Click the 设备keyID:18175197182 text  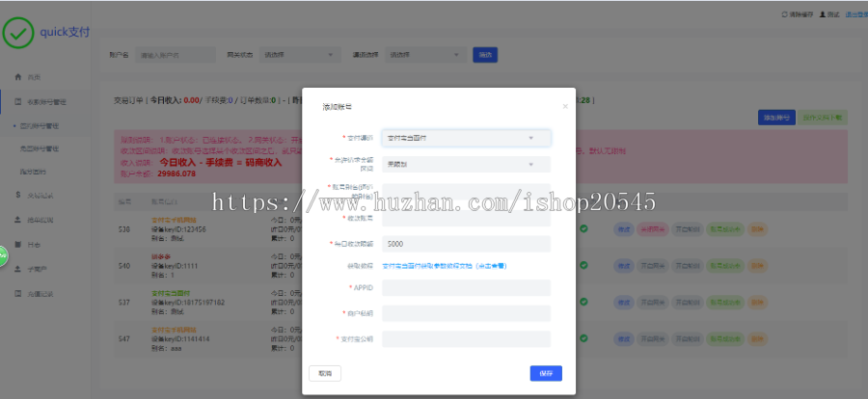[x=188, y=303]
